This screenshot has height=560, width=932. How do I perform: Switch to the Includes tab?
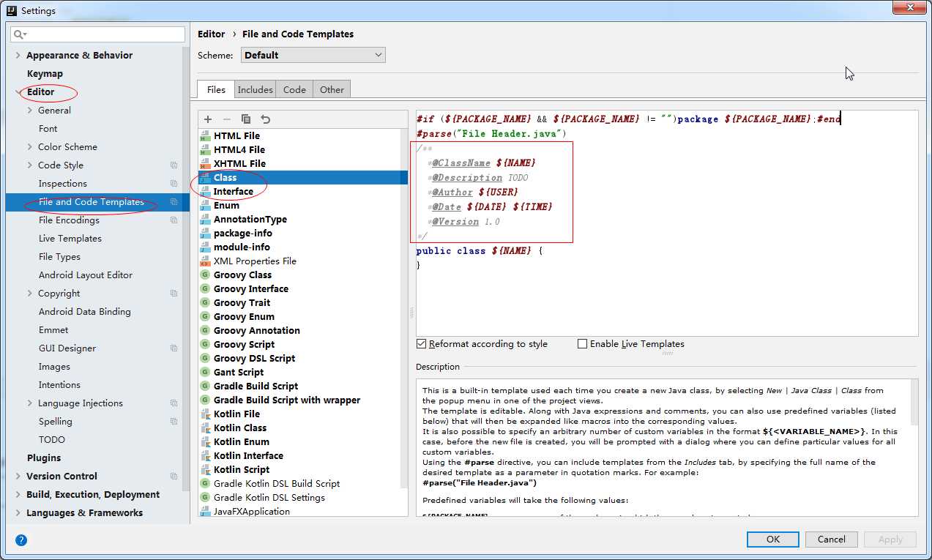(255, 89)
